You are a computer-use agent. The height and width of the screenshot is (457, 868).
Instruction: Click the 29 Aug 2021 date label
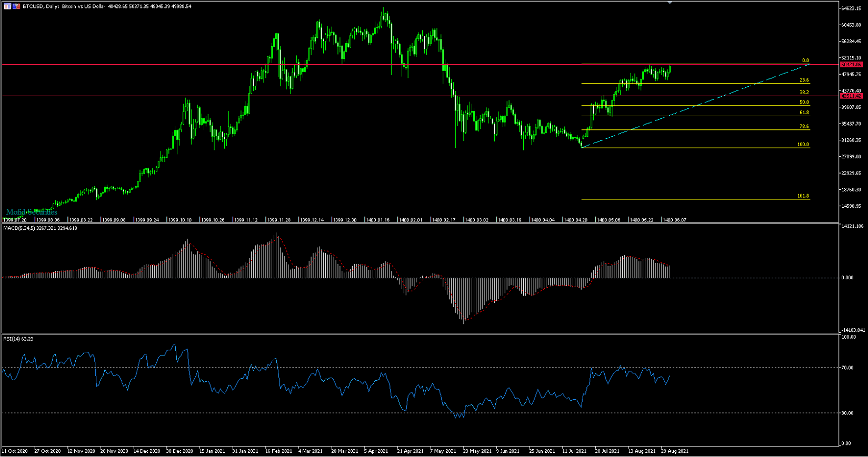click(x=674, y=451)
